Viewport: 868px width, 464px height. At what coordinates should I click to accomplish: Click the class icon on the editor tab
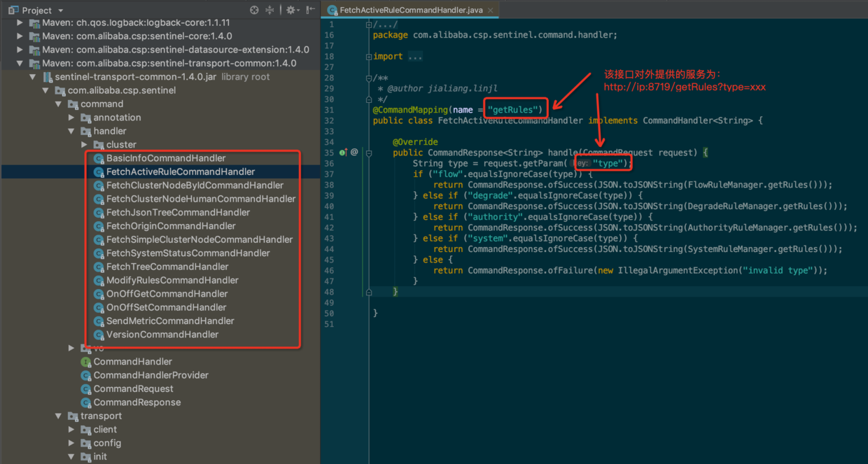330,10
